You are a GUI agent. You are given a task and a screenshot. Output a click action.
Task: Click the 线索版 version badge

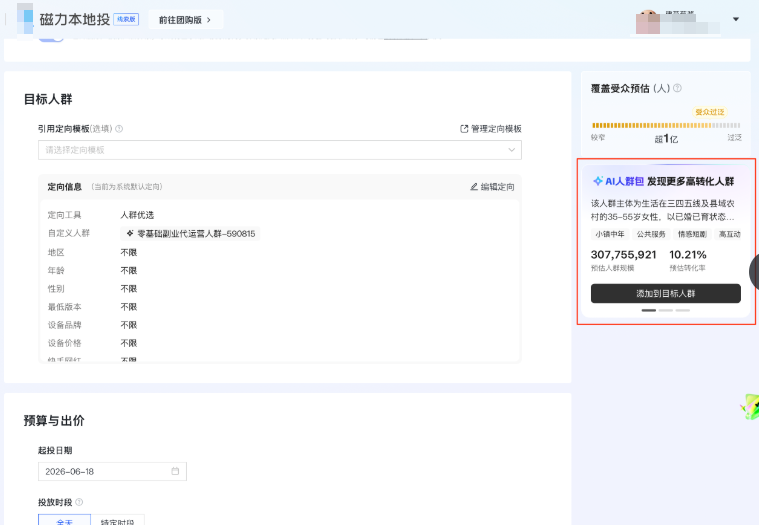pyautogui.click(x=126, y=19)
